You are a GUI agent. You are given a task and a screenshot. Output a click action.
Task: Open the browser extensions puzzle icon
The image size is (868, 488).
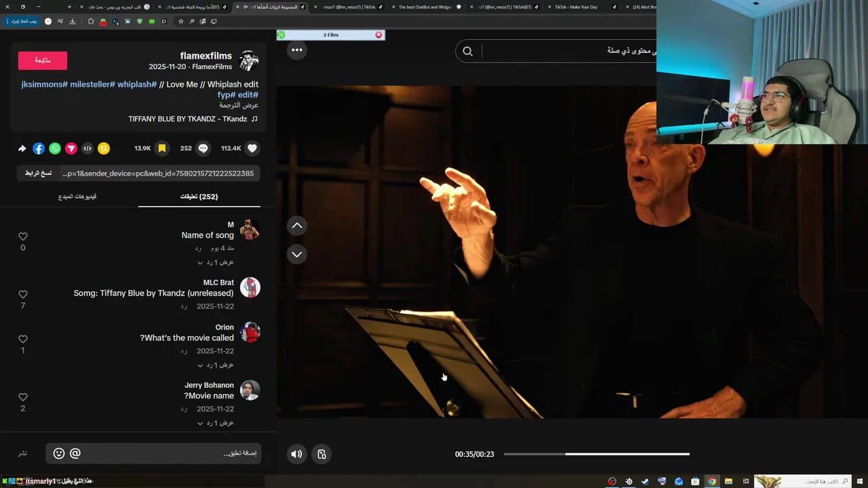pos(91,21)
